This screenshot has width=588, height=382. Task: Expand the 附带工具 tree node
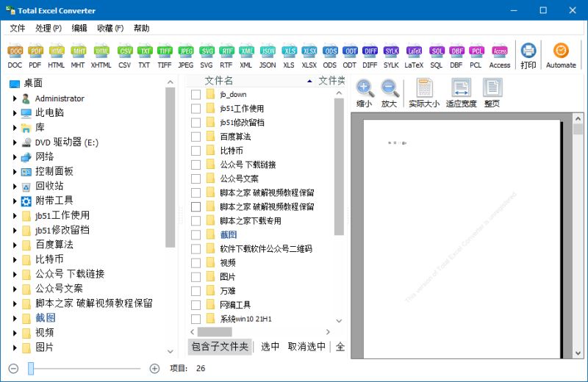15,201
